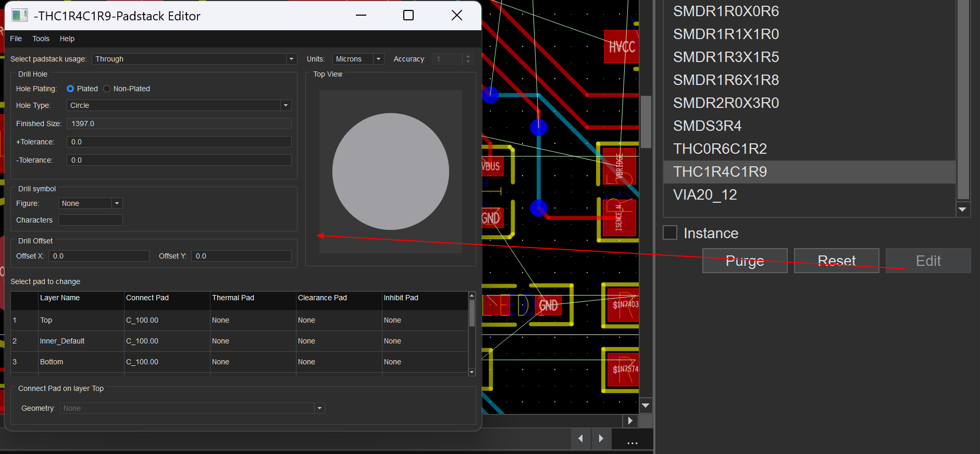Select the Plated hole plating option

(70, 89)
